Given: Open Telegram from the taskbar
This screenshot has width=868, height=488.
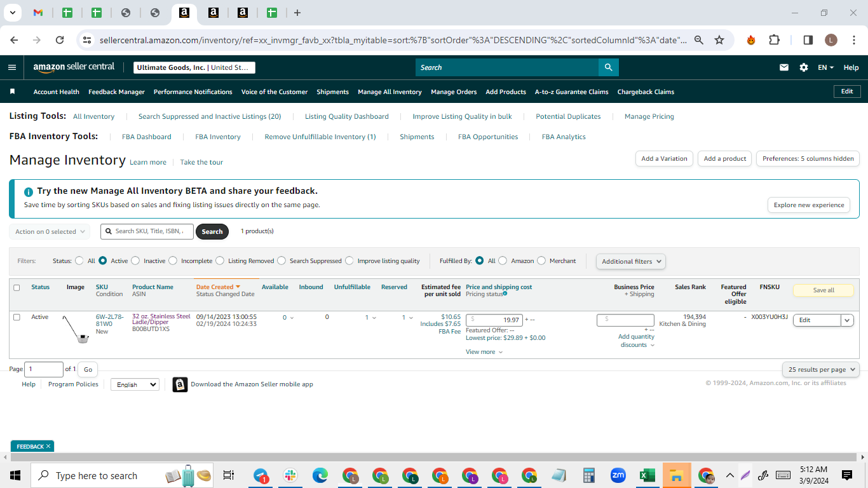Looking at the screenshot, I should point(261,475).
